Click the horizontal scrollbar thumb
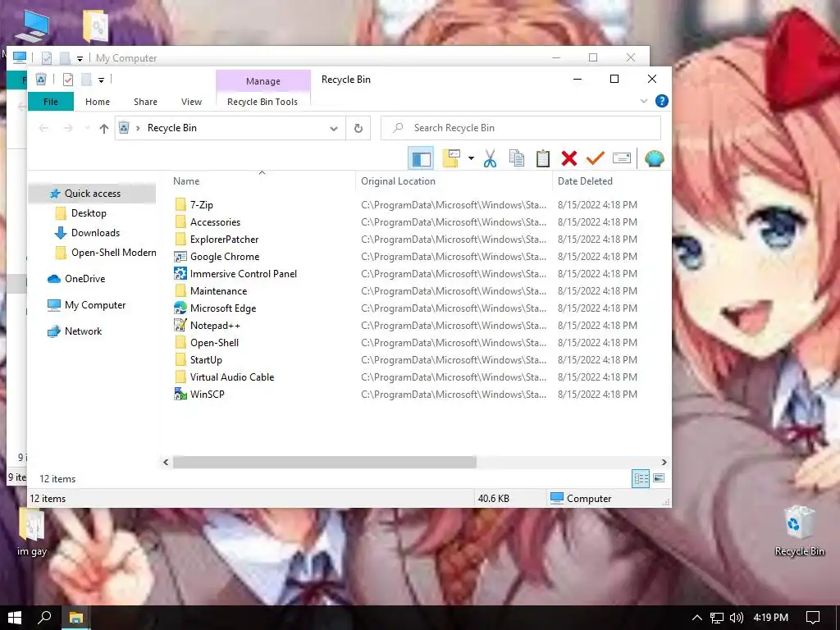Image resolution: width=840 pixels, height=630 pixels. (x=324, y=462)
